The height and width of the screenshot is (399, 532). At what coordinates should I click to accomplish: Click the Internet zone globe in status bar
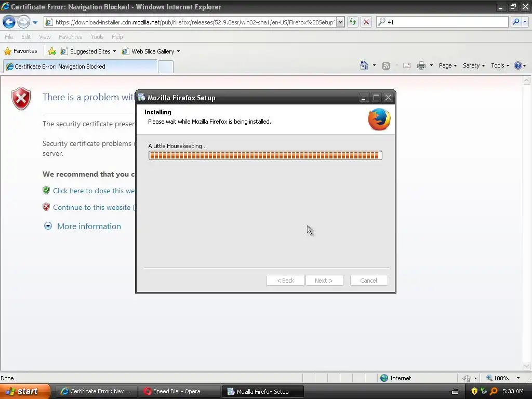tap(384, 378)
